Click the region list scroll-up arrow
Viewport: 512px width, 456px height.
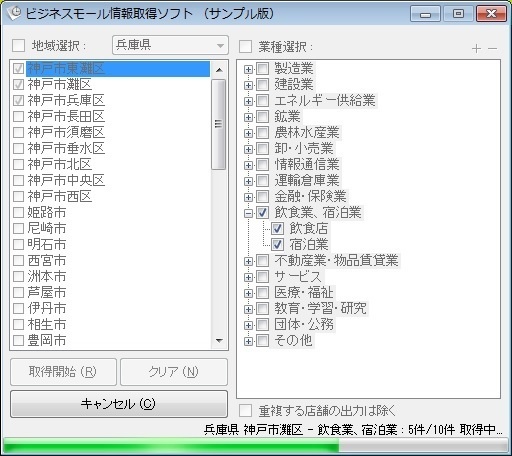pyautogui.click(x=219, y=70)
